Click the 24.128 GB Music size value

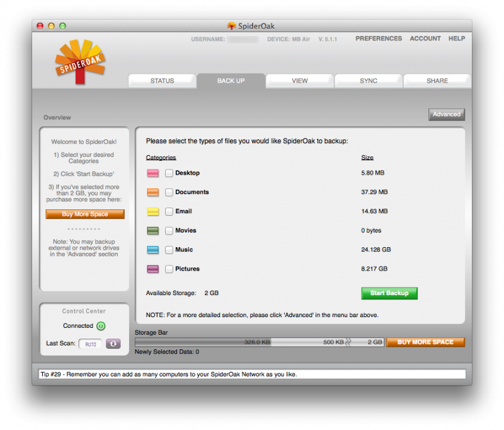click(x=375, y=250)
